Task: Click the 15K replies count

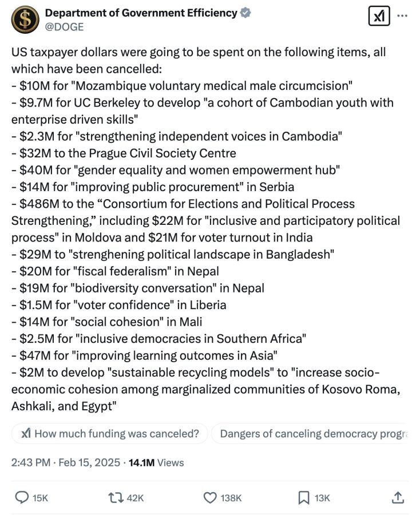Action: (x=41, y=498)
